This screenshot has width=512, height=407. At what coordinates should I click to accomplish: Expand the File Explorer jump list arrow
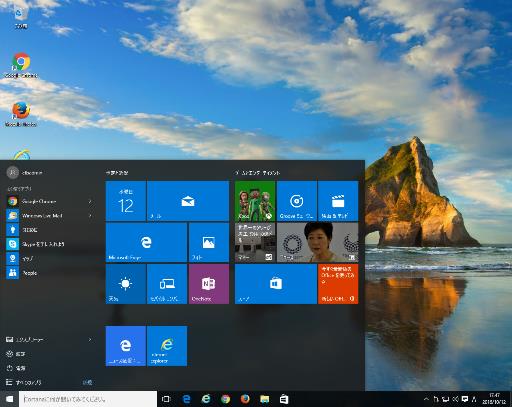pos(90,339)
